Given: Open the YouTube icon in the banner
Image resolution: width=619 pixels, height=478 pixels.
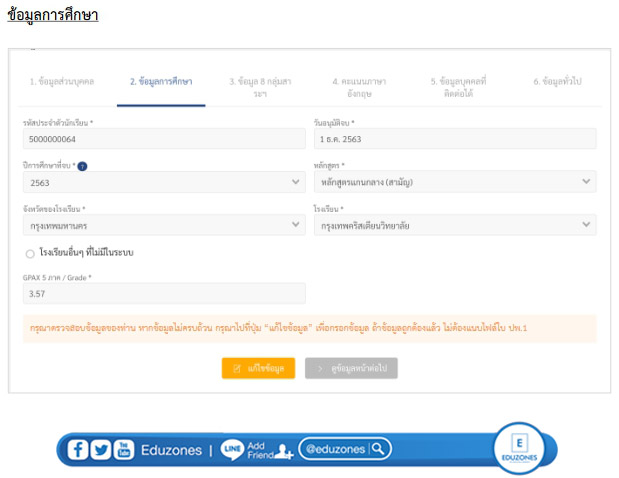Looking at the screenshot, I should click(x=124, y=450).
